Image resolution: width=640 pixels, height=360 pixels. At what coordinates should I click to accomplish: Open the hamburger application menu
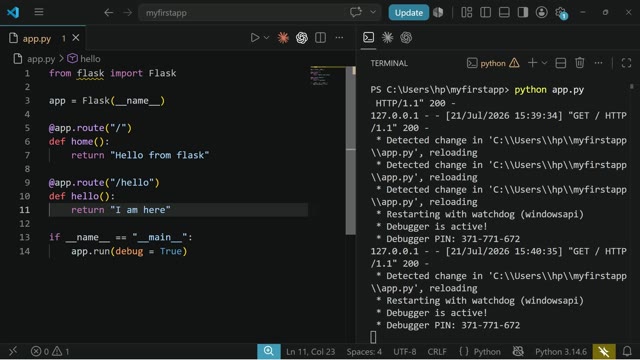pyautogui.click(x=39, y=12)
